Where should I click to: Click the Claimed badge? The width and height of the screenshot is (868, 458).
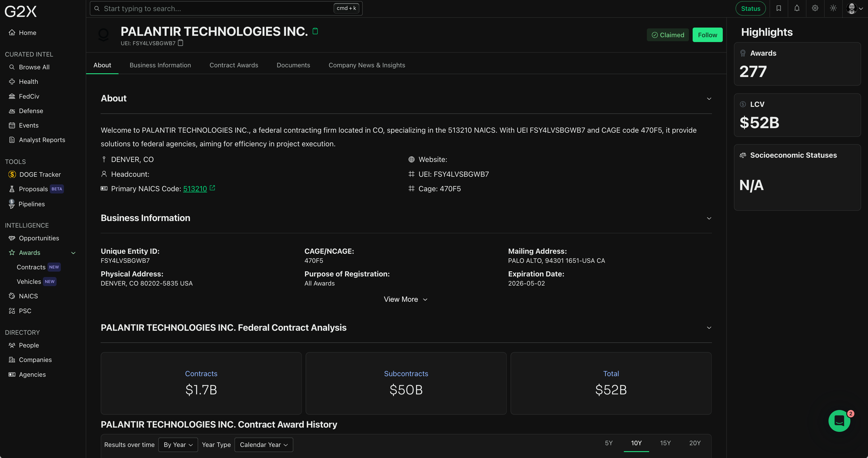pyautogui.click(x=668, y=35)
